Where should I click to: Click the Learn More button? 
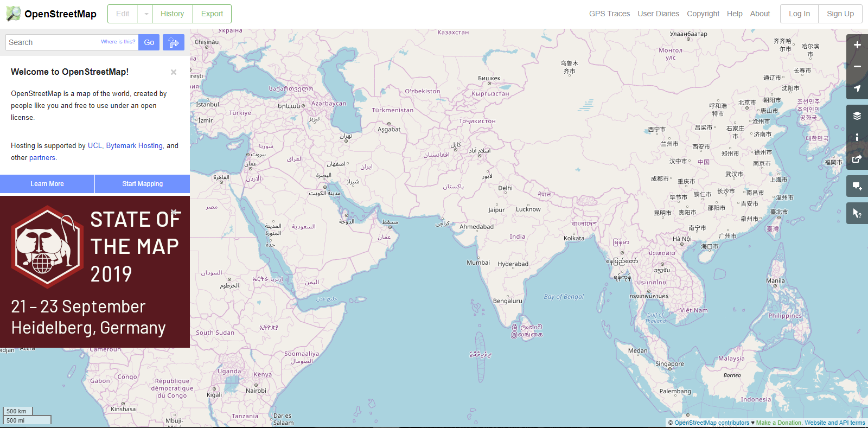point(47,184)
